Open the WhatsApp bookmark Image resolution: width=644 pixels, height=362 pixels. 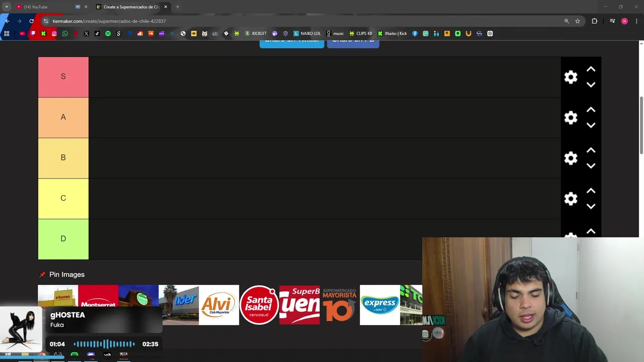65,34
